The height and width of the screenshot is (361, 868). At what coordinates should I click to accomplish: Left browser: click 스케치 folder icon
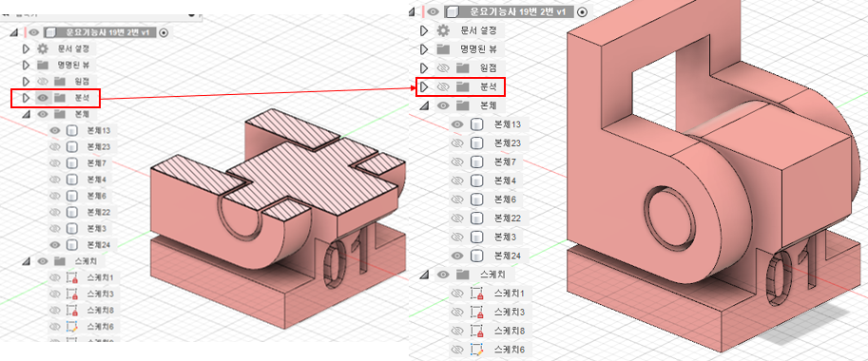[x=59, y=261]
